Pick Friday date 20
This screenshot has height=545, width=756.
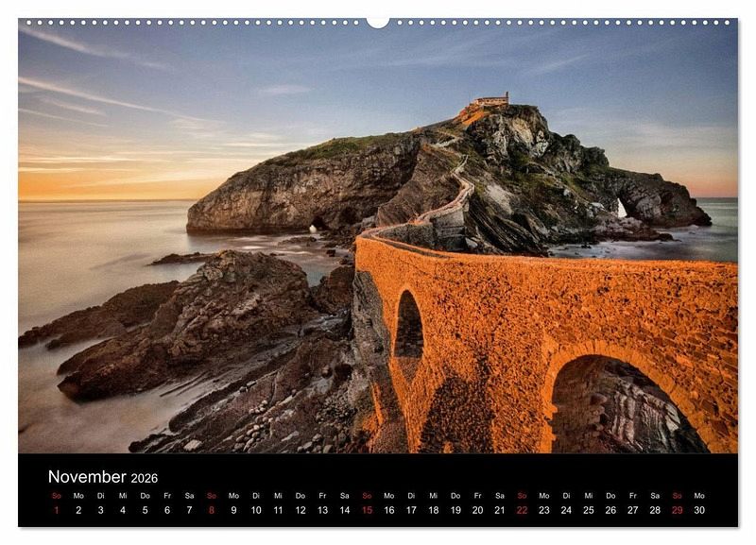477,510
